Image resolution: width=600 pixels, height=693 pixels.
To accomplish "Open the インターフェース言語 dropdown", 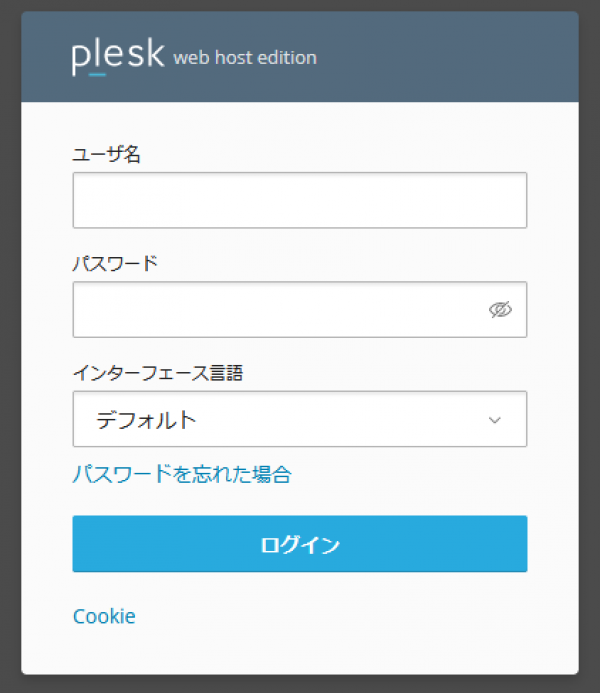I will tap(299, 419).
